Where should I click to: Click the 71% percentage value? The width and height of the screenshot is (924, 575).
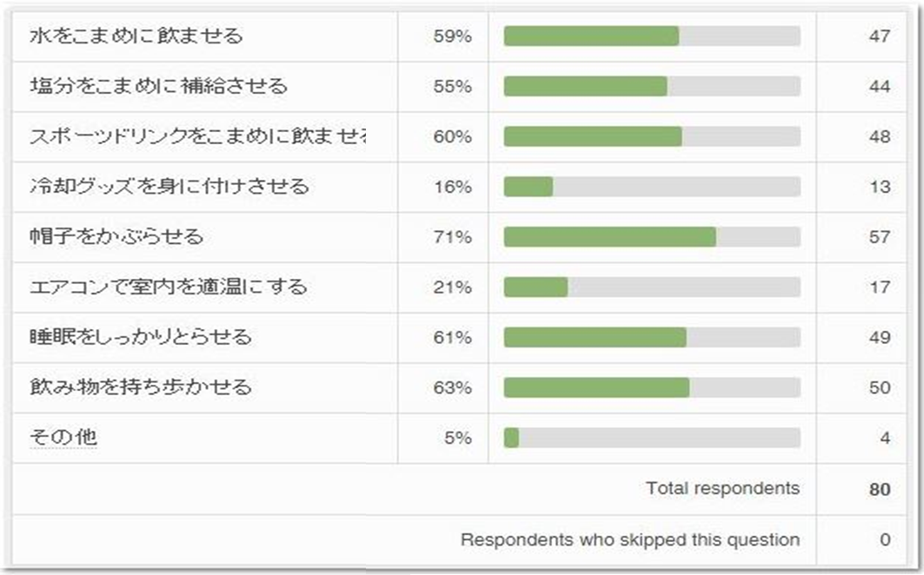tap(452, 237)
